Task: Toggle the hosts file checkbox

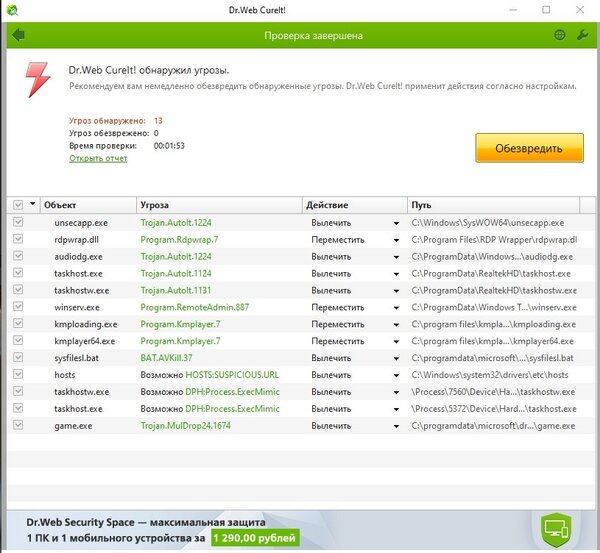Action: (x=18, y=374)
